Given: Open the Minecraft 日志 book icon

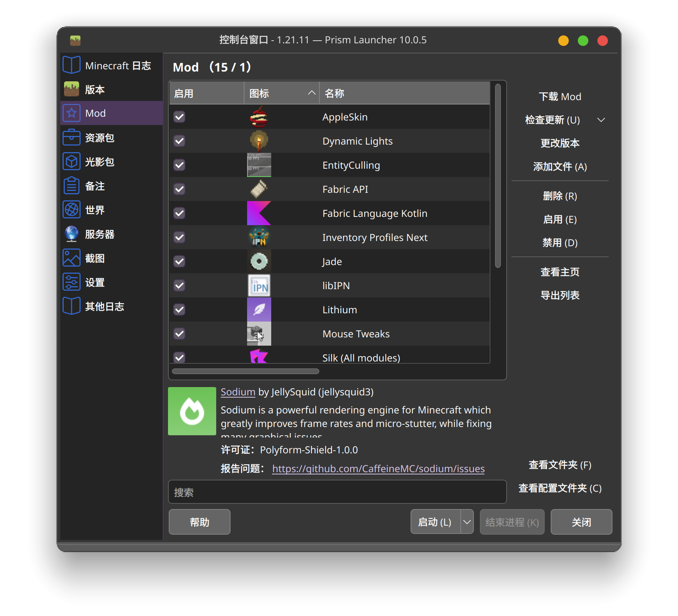Looking at the screenshot, I should 72,65.
